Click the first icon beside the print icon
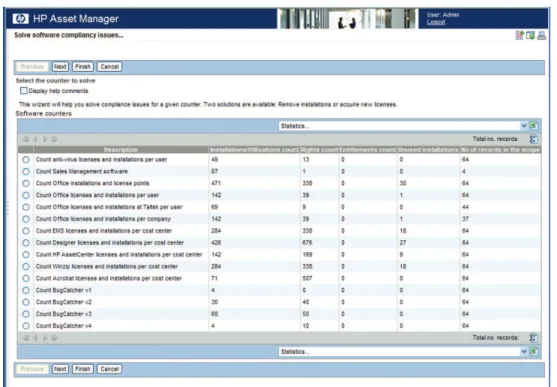 [x=520, y=35]
